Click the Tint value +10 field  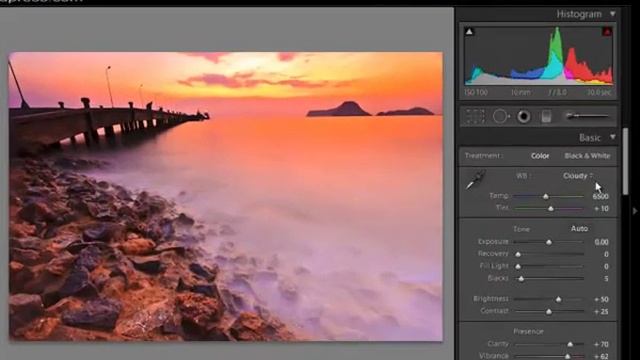602,209
